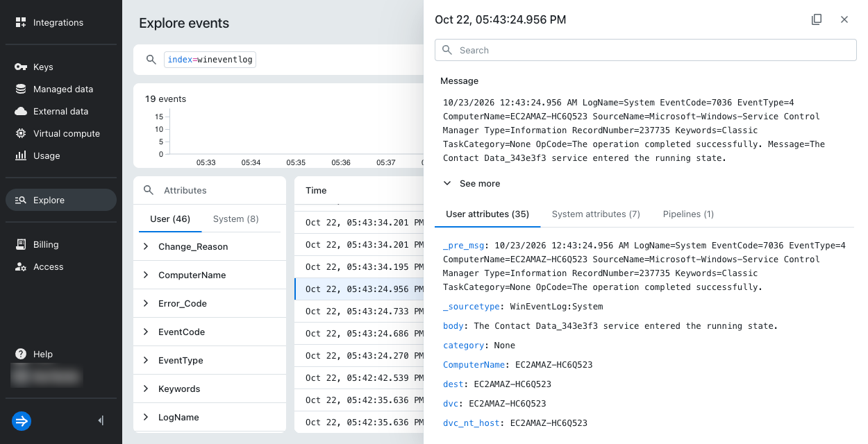Select the 05:43:24.270 PM event row

pos(359,355)
